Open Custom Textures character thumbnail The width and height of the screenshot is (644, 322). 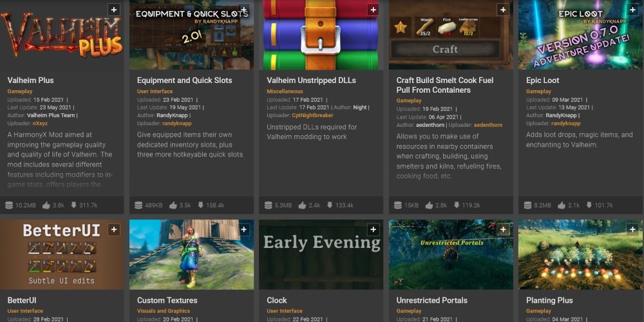coord(191,254)
